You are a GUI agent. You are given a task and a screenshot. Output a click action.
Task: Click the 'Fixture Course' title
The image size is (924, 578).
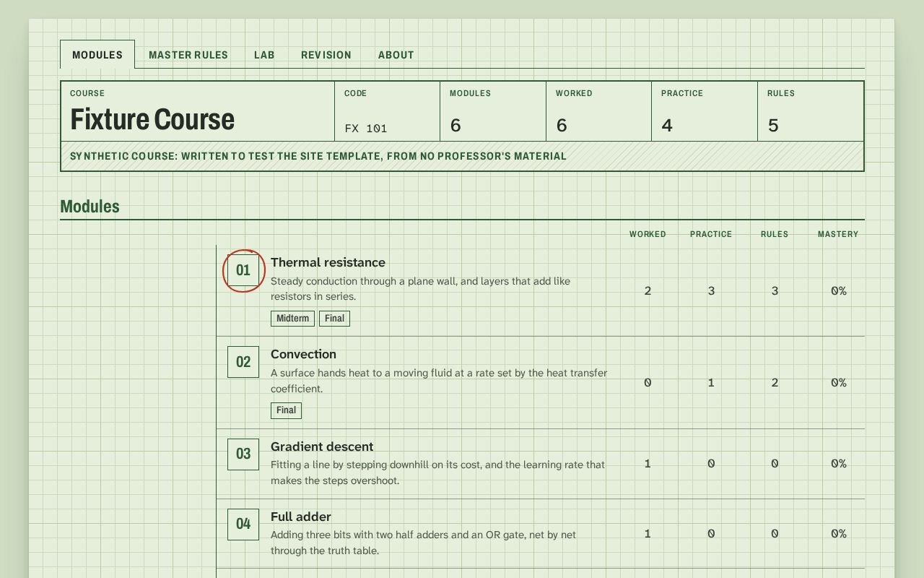152,119
